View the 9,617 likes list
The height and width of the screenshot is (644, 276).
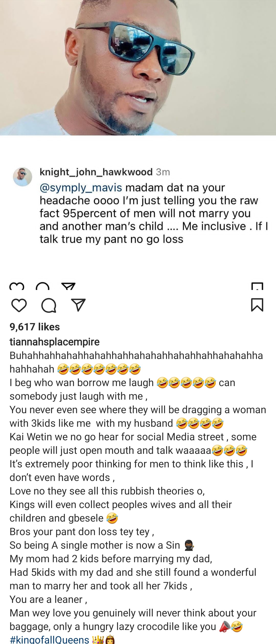click(x=35, y=327)
